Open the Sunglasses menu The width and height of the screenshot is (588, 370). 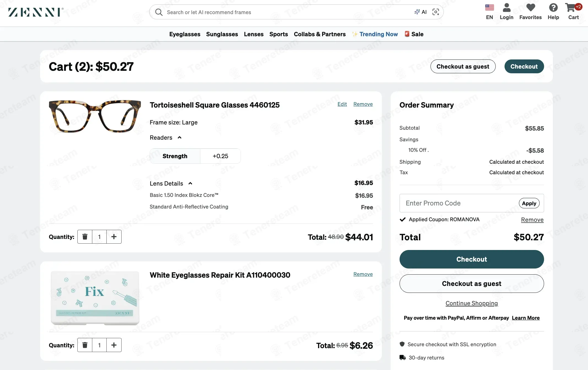pos(222,34)
